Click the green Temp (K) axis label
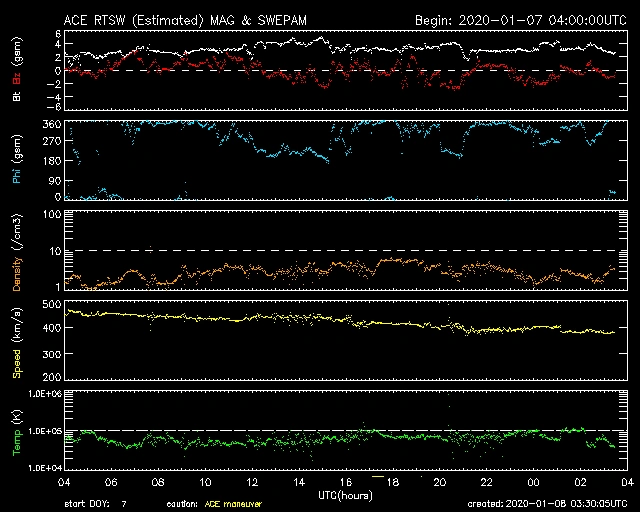The image size is (640, 512). [17, 430]
